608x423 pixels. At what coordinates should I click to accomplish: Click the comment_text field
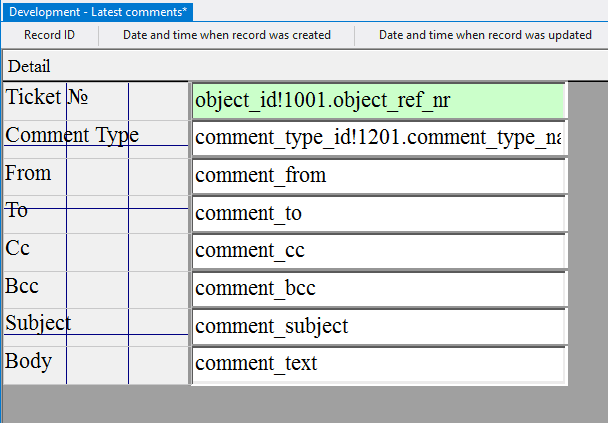378,363
